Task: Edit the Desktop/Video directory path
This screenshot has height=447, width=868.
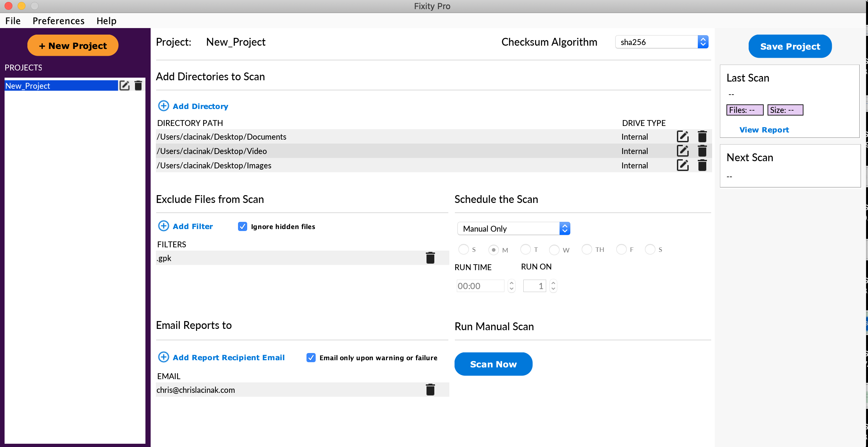Action: tap(683, 151)
